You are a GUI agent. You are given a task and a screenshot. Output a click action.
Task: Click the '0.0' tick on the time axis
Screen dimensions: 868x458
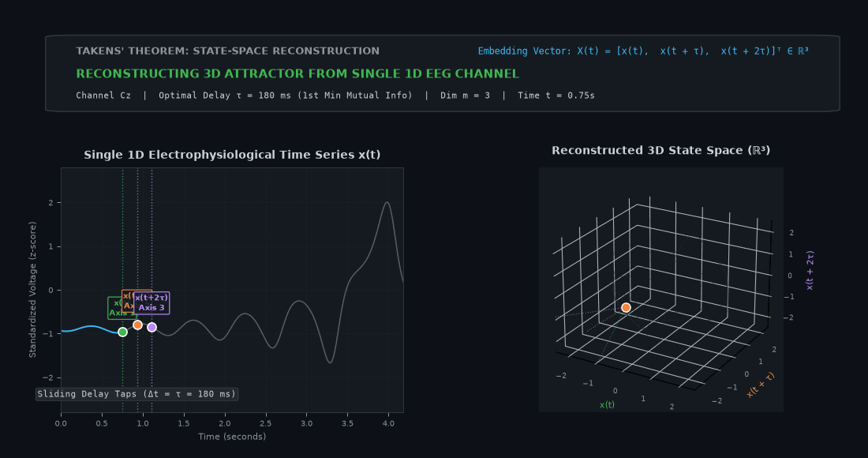pos(61,423)
